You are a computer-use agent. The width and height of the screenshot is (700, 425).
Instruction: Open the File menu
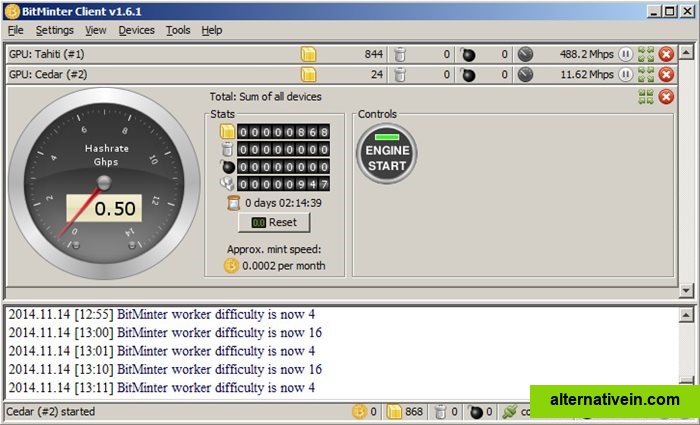click(15, 30)
